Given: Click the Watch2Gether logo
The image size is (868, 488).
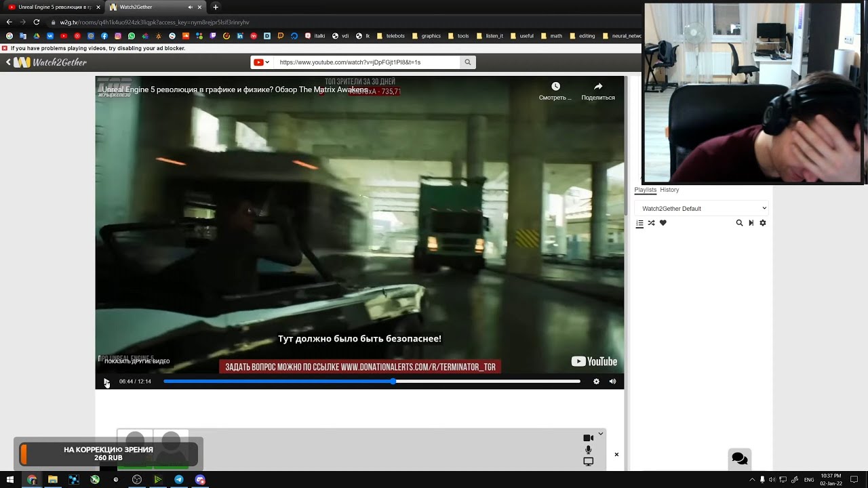Looking at the screenshot, I should tap(50, 62).
